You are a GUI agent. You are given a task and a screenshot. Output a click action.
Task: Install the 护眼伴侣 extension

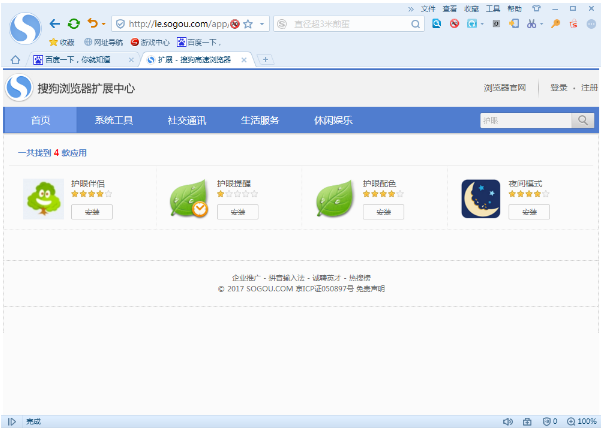tap(92, 212)
